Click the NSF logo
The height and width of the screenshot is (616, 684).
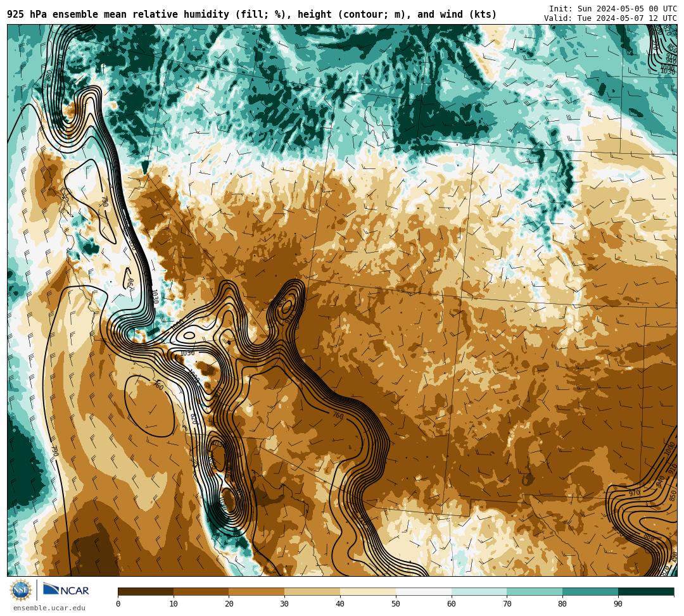click(x=21, y=590)
